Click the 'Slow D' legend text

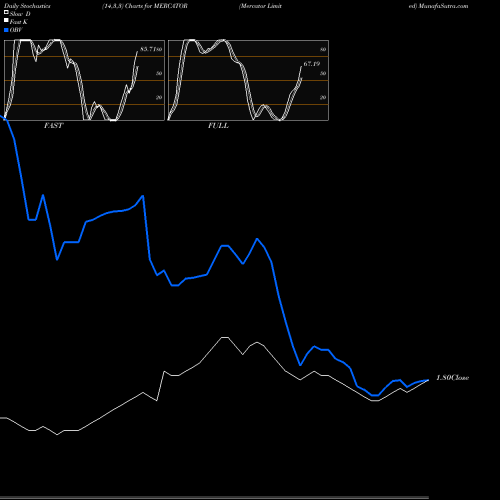20,14
